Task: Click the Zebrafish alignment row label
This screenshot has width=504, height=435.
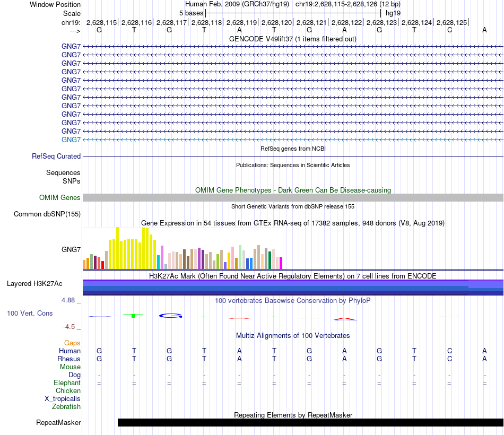Action: [x=66, y=406]
